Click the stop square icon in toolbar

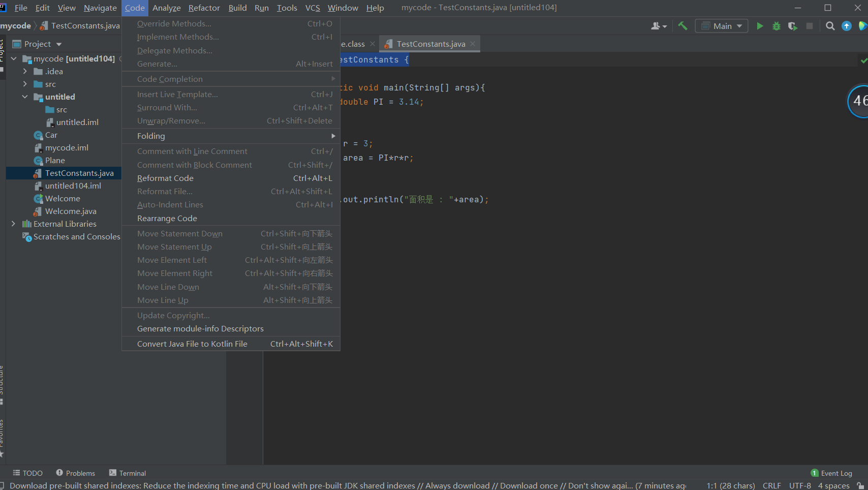point(810,26)
